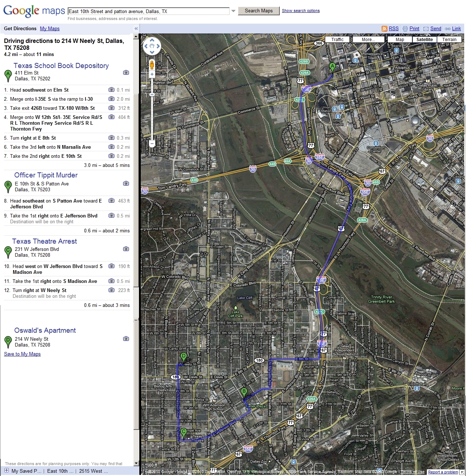Collapse the left directions panel

click(x=136, y=29)
